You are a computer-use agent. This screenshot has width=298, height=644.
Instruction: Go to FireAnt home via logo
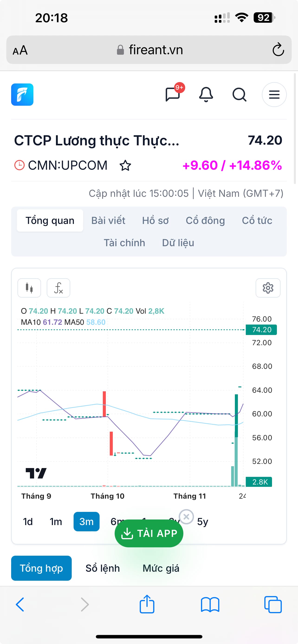22,95
